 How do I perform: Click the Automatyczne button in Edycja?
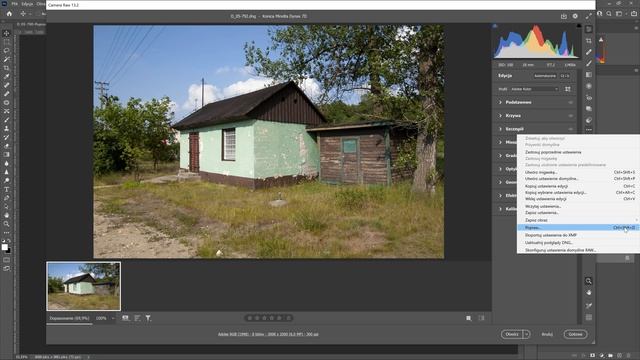coord(545,76)
